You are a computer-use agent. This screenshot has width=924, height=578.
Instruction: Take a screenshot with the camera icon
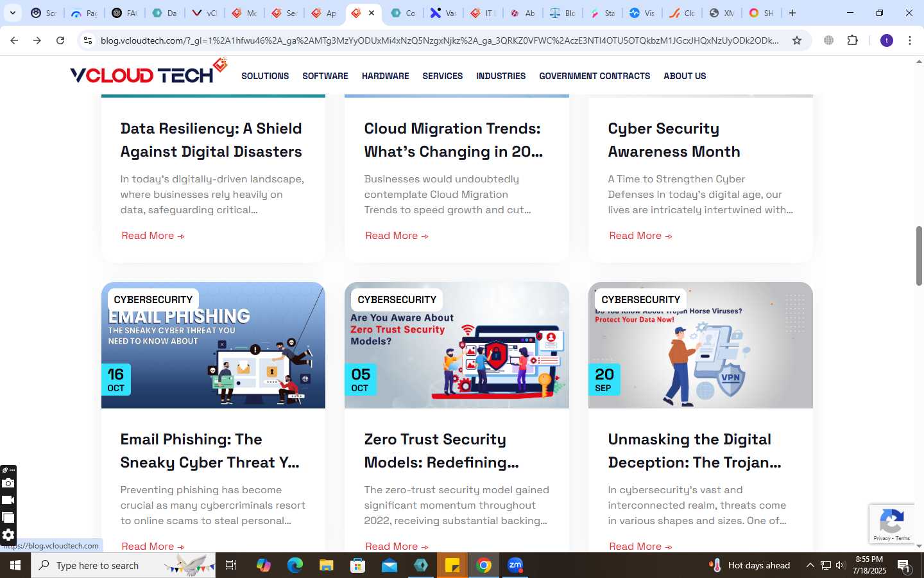pos(8,483)
